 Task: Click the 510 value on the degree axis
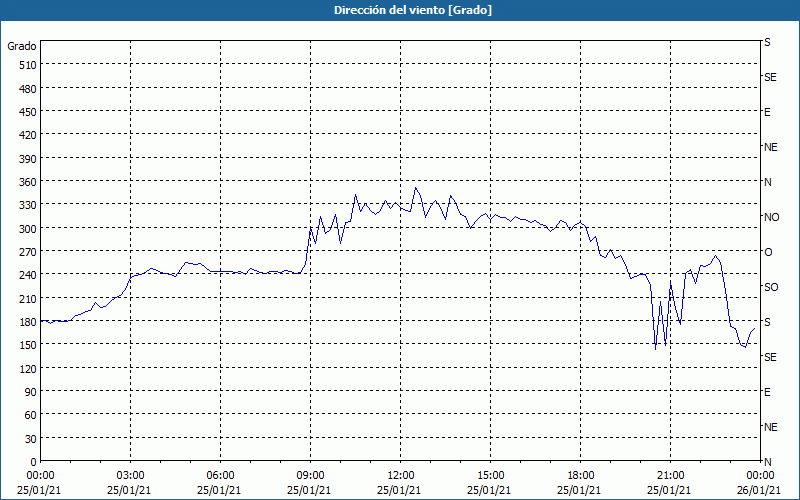[28, 65]
